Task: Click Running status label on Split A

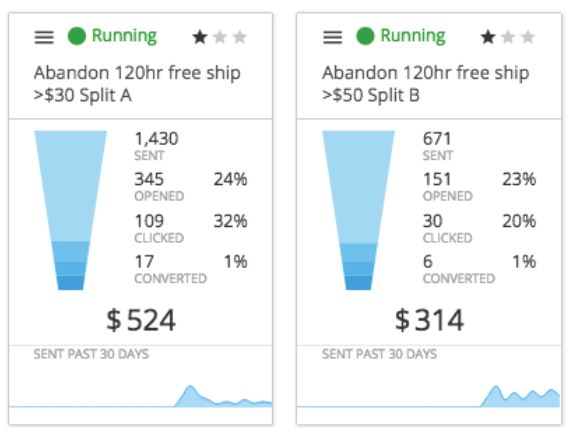Action: 124,36
